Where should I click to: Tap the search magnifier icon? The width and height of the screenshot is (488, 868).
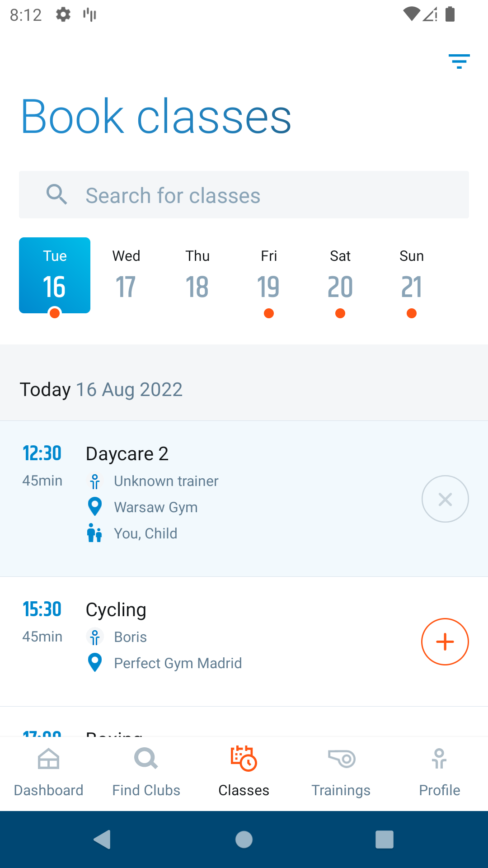(x=57, y=195)
